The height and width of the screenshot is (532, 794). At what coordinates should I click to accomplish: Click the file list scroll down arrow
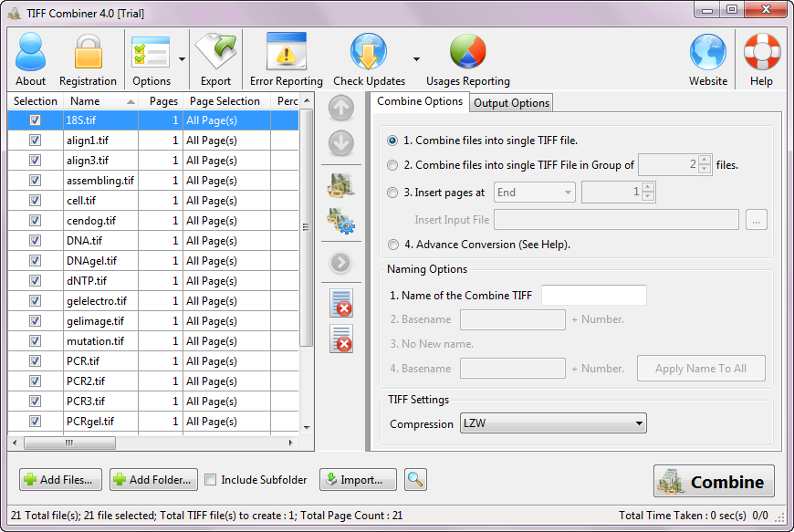pos(307,428)
